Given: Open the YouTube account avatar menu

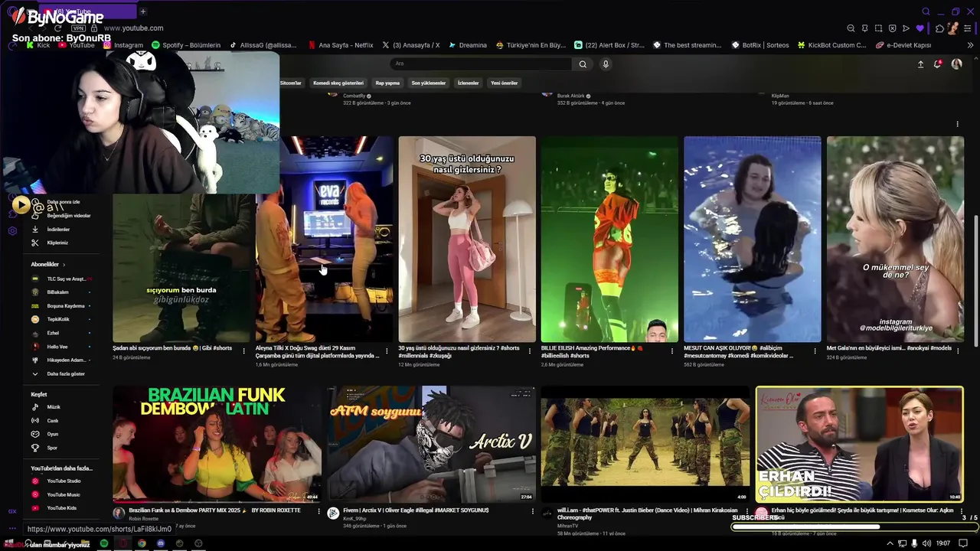Looking at the screenshot, I should click(956, 64).
